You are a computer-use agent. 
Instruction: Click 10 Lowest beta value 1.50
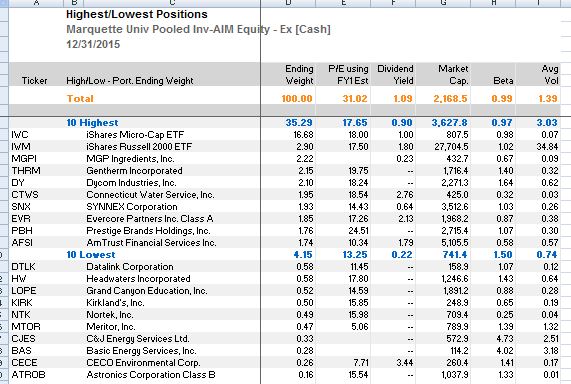pos(503,255)
